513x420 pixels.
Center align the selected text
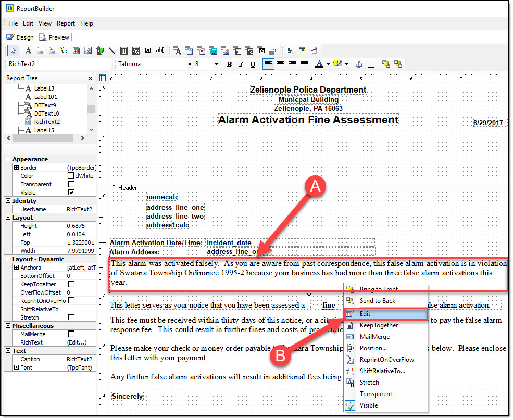[x=280, y=65]
